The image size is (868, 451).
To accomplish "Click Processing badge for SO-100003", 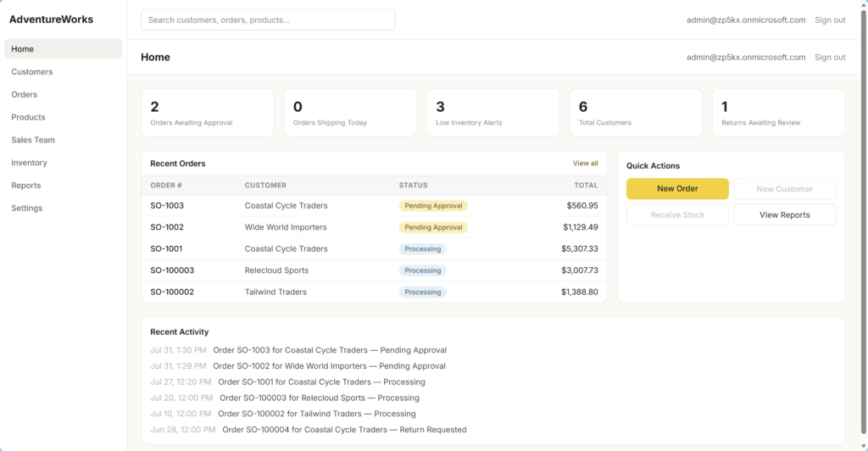I will (422, 270).
